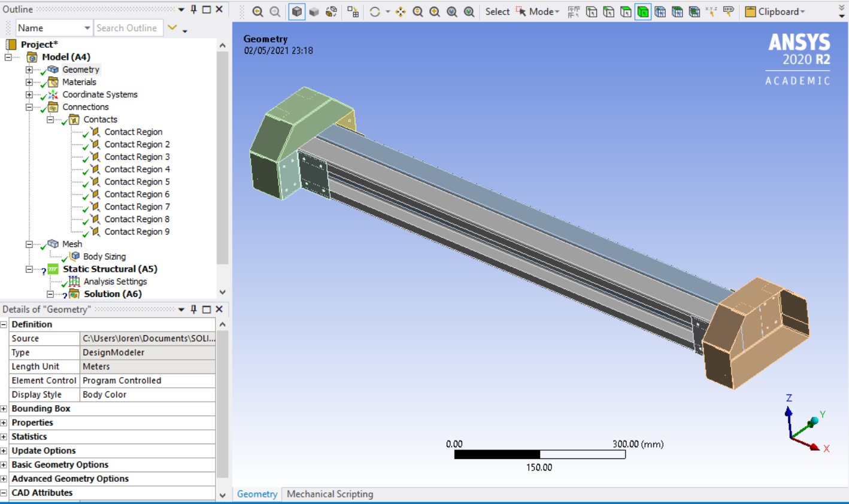This screenshot has width=849, height=504.
Task: Collapse the Contacts branch in the Outline
Action: (x=51, y=119)
